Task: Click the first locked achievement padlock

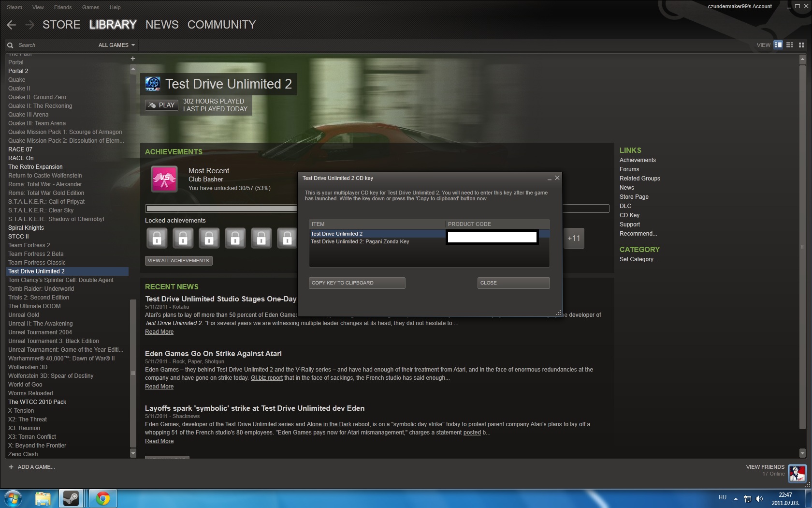Action: pos(157,238)
